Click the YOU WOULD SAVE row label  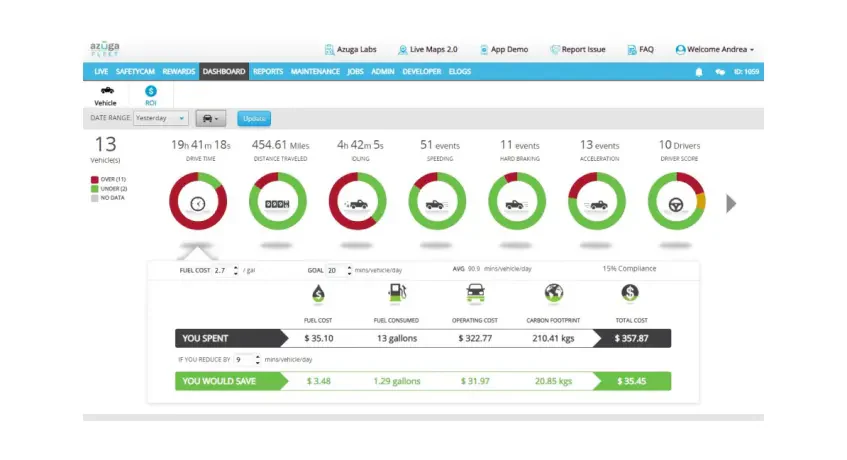219,381
